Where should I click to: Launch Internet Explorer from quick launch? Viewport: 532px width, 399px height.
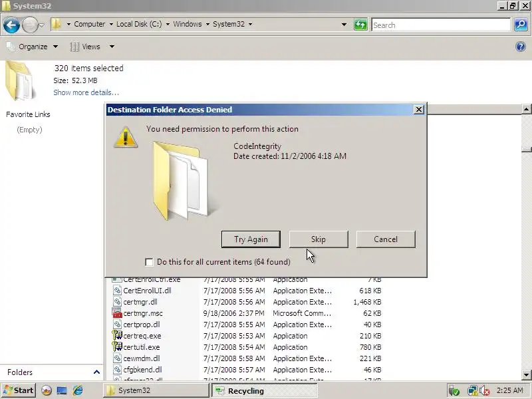click(78, 390)
